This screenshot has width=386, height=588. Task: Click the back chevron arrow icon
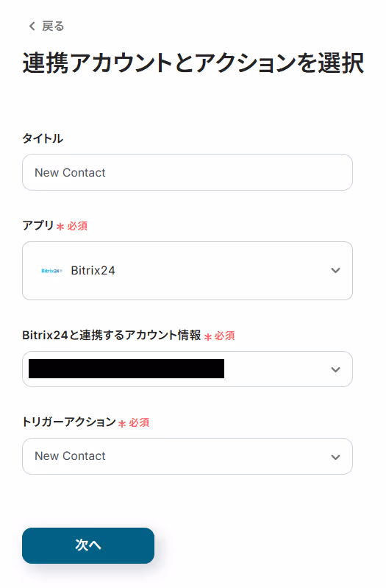pyautogui.click(x=32, y=26)
